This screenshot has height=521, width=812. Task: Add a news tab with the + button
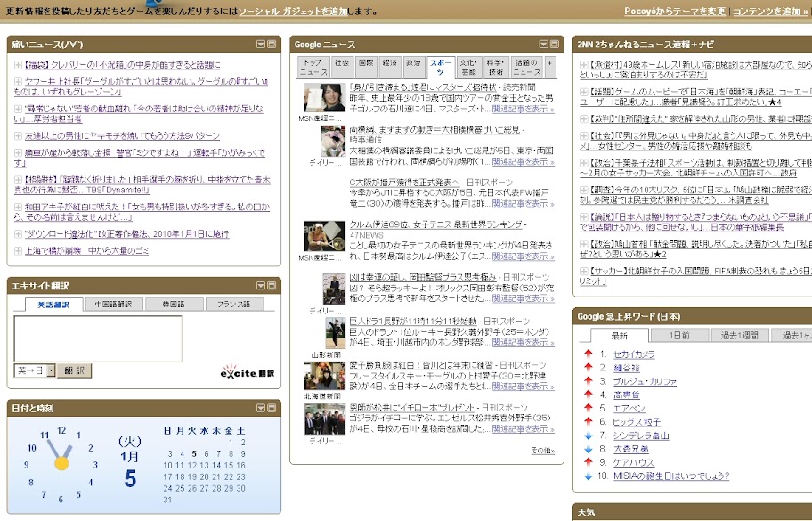pyautogui.click(x=550, y=68)
